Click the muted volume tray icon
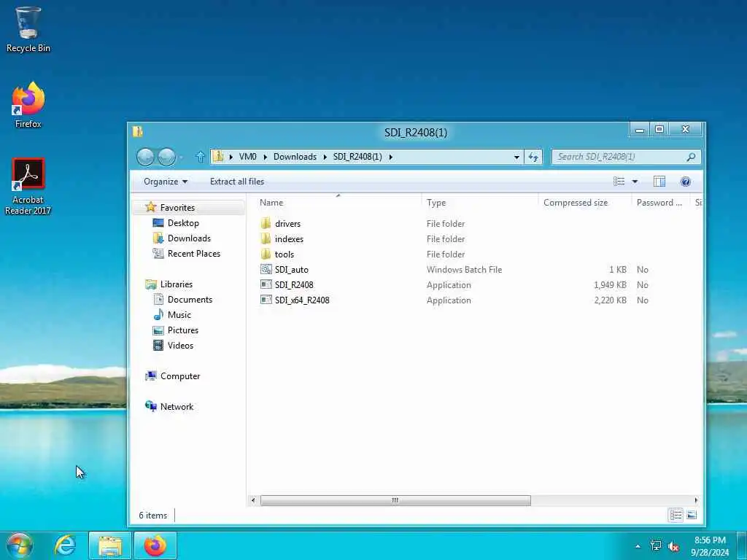The height and width of the screenshot is (560, 747). (673, 547)
